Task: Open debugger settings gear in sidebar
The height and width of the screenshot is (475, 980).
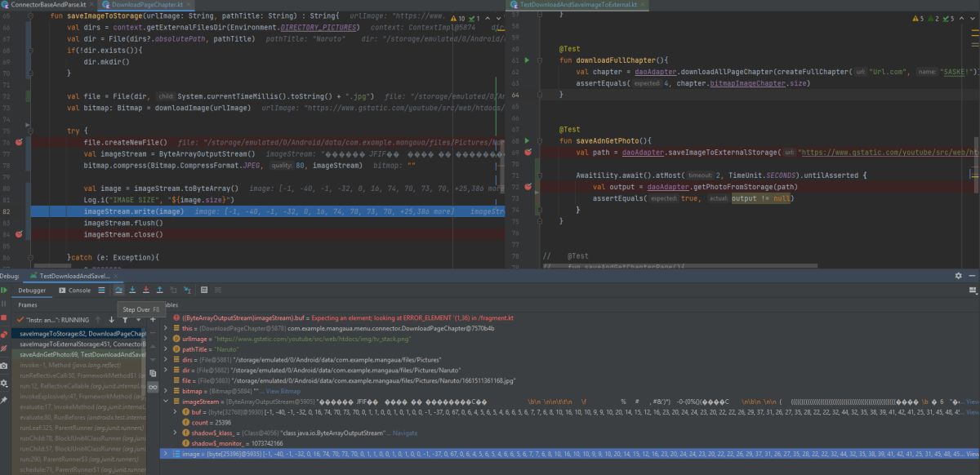Action: pyautogui.click(x=4, y=384)
